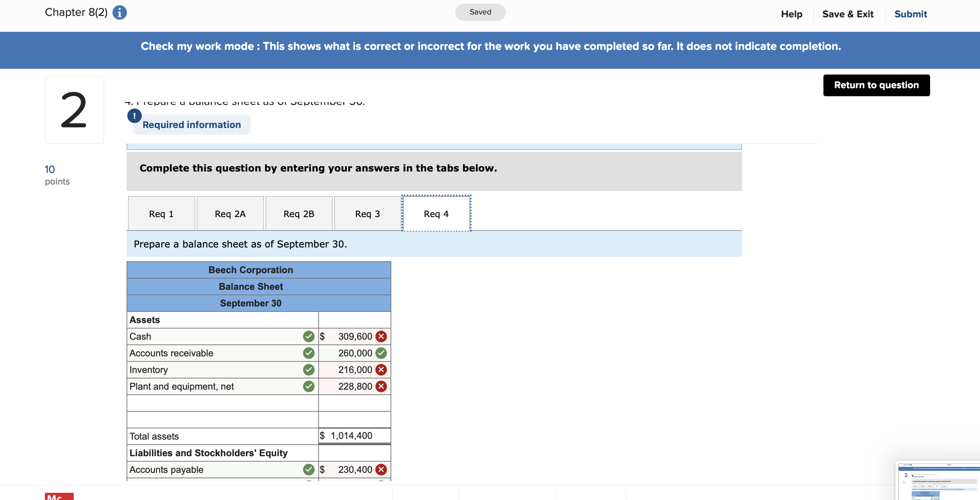Image resolution: width=980 pixels, height=500 pixels.
Task: Click the Saved status indicator at the top
Action: [x=480, y=12]
